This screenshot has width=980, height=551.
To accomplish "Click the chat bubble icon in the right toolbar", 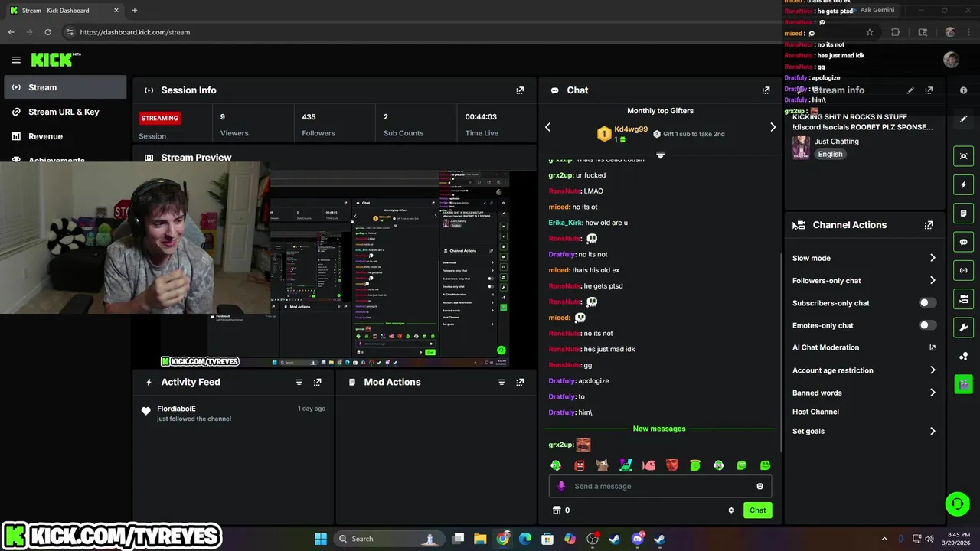I will point(963,242).
